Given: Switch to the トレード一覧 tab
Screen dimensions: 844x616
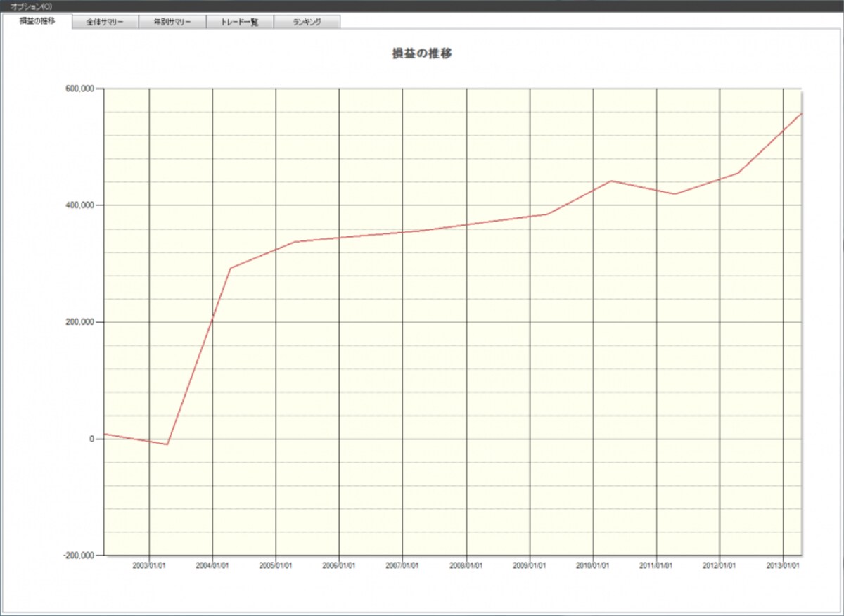Looking at the screenshot, I should point(240,22).
